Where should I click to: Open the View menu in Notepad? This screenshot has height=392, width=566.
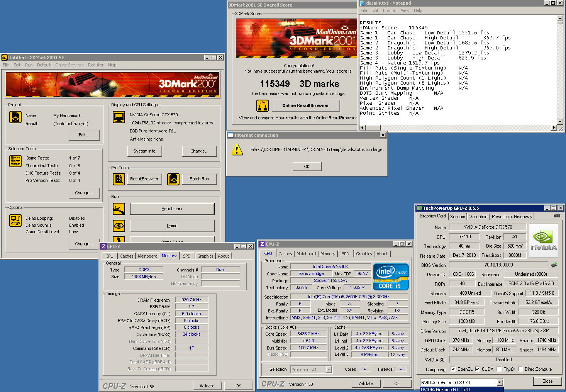click(x=405, y=10)
